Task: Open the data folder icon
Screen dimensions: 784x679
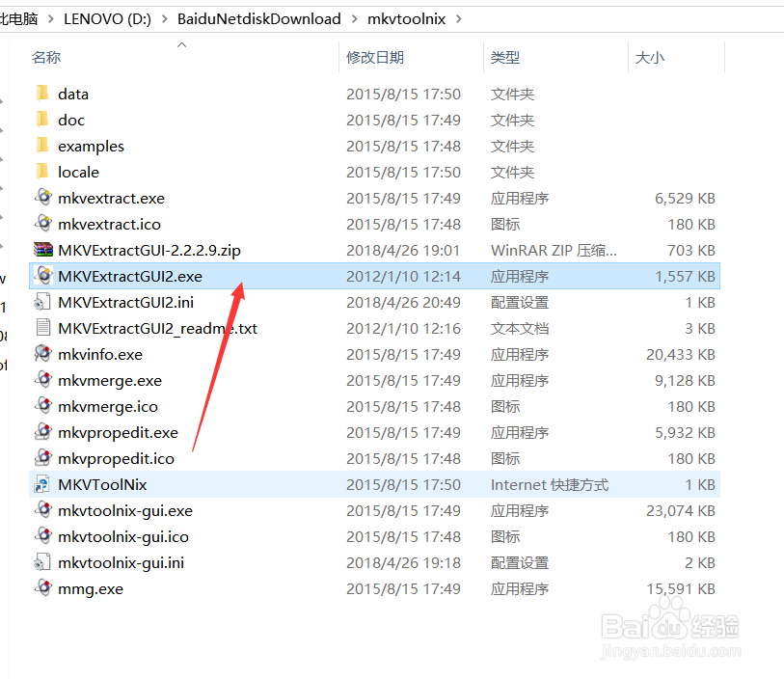Action: [43, 94]
